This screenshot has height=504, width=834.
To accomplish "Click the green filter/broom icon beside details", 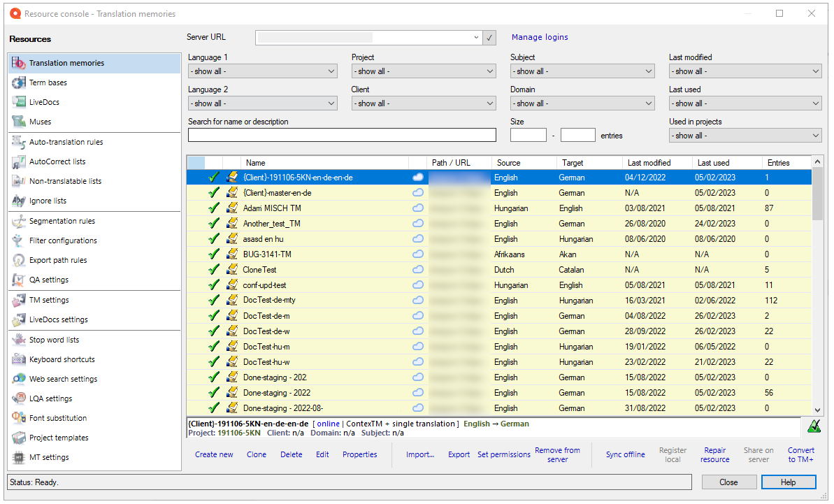I will tap(814, 426).
